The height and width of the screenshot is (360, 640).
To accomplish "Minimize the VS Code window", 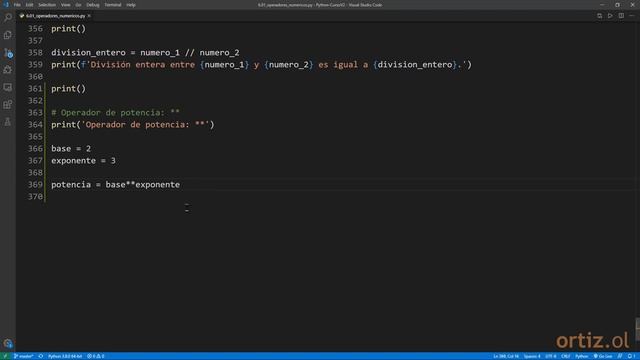I will click(602, 5).
